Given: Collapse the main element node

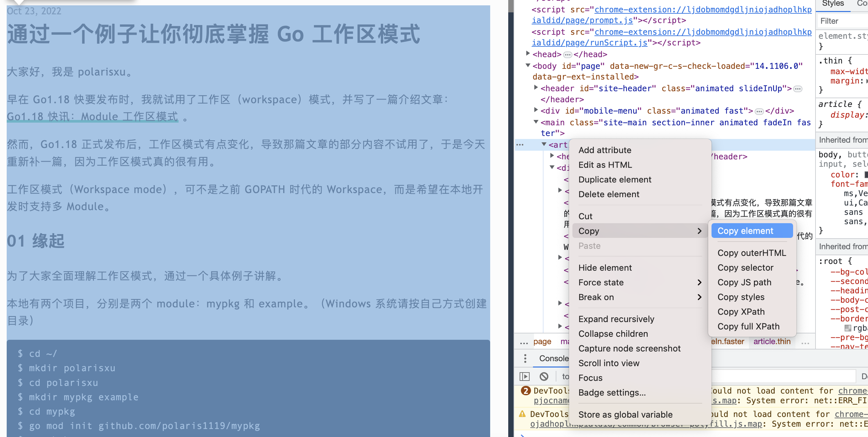Looking at the screenshot, I should (536, 122).
